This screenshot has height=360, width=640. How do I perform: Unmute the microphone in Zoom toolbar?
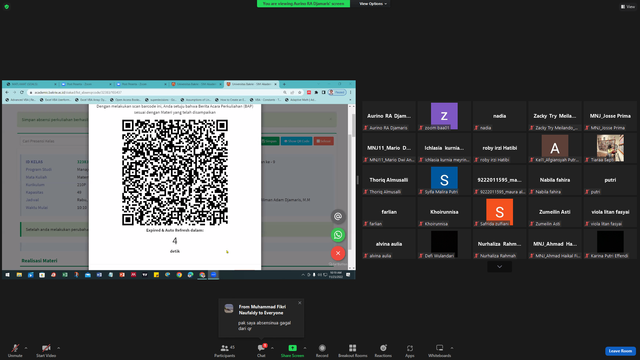tap(15, 350)
